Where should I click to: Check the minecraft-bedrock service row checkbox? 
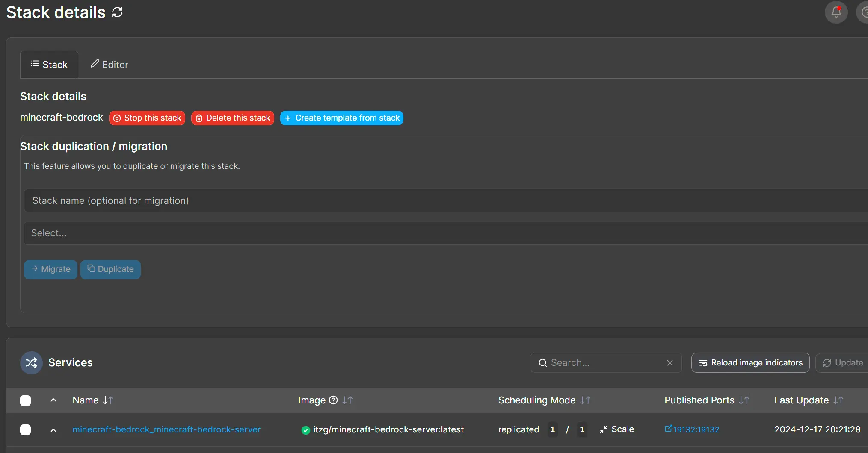(25, 430)
